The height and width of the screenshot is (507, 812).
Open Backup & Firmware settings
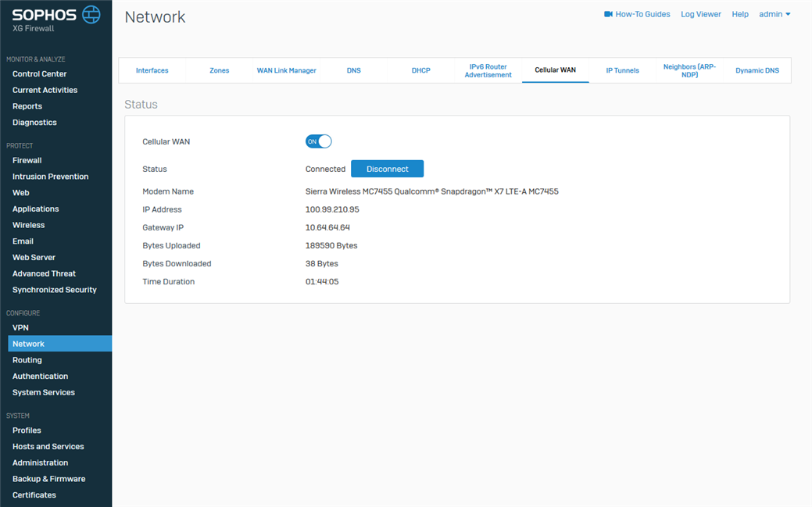(x=48, y=479)
